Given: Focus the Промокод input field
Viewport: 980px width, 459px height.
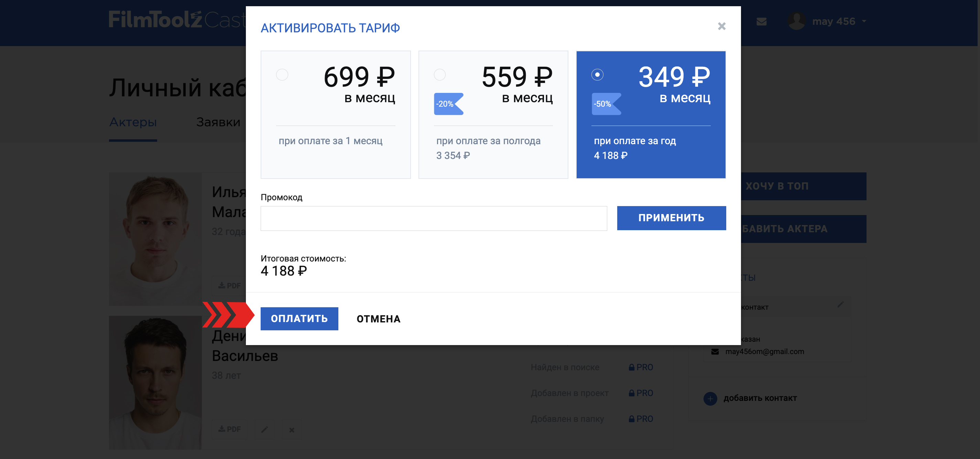Looking at the screenshot, I should coord(433,218).
